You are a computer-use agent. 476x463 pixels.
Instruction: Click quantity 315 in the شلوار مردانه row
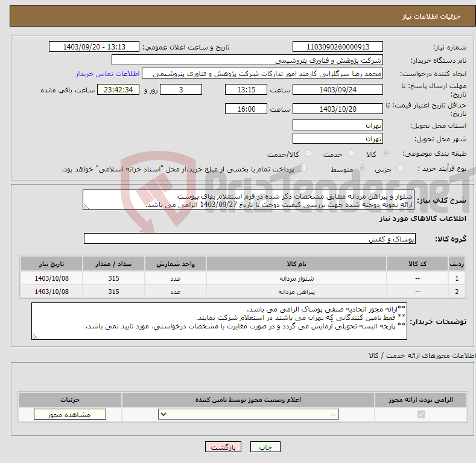113,279
